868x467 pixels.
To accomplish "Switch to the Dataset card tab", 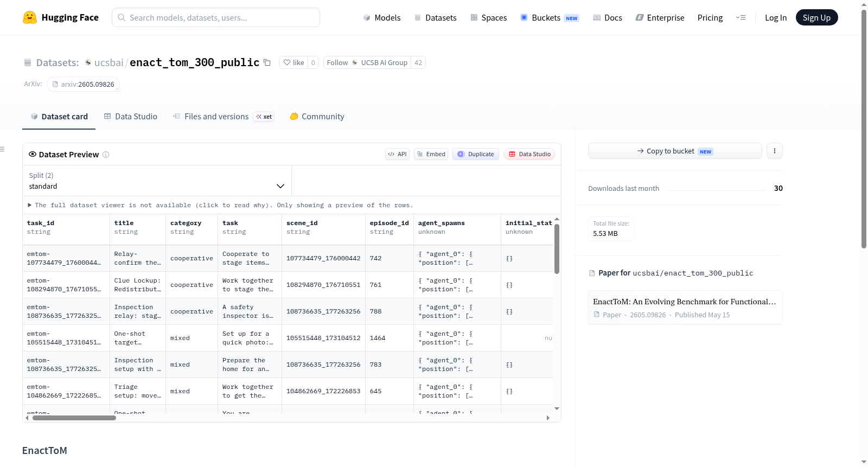I will click(x=59, y=117).
